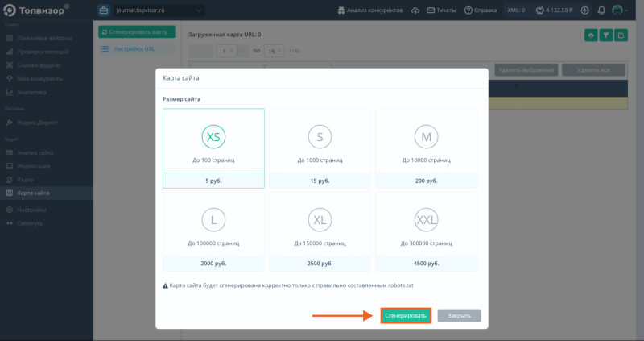Viewport: 644px width, 341px height.
Task: Click the Generate (Сгенерировать) button in the dialog
Action: point(406,315)
